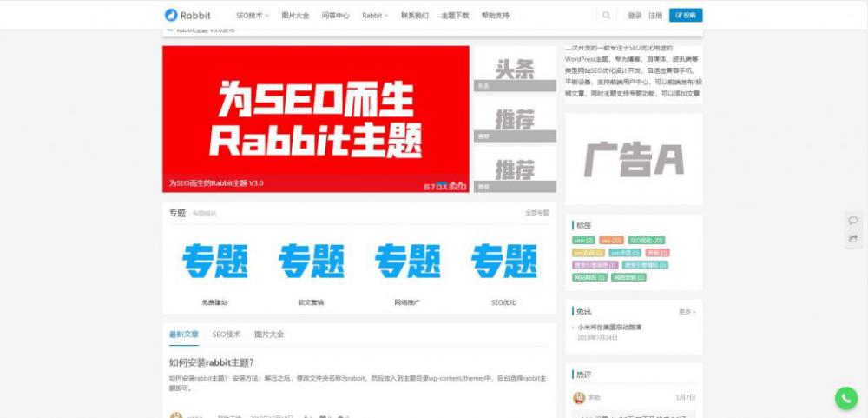
Task: Select the orange seo (22) tag
Action: pyautogui.click(x=611, y=241)
